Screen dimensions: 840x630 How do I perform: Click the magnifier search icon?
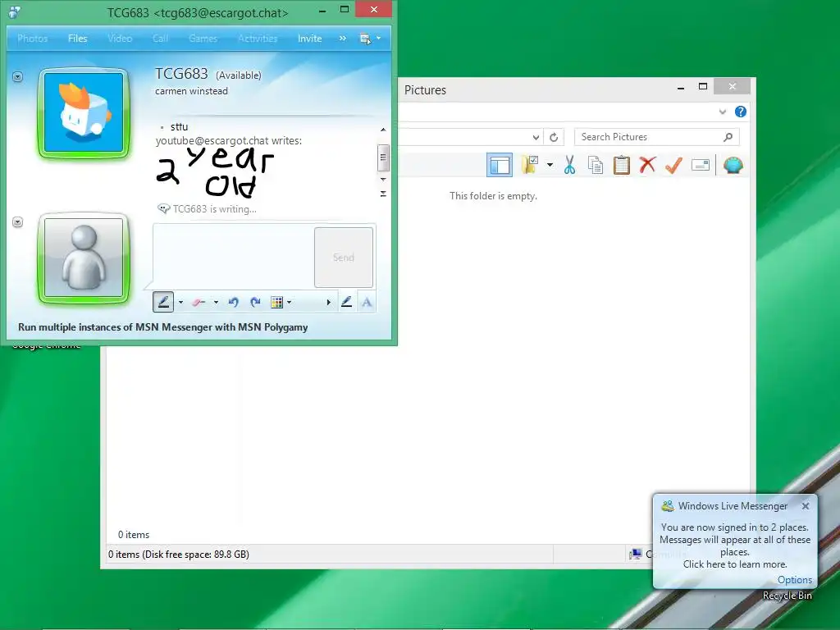point(728,137)
